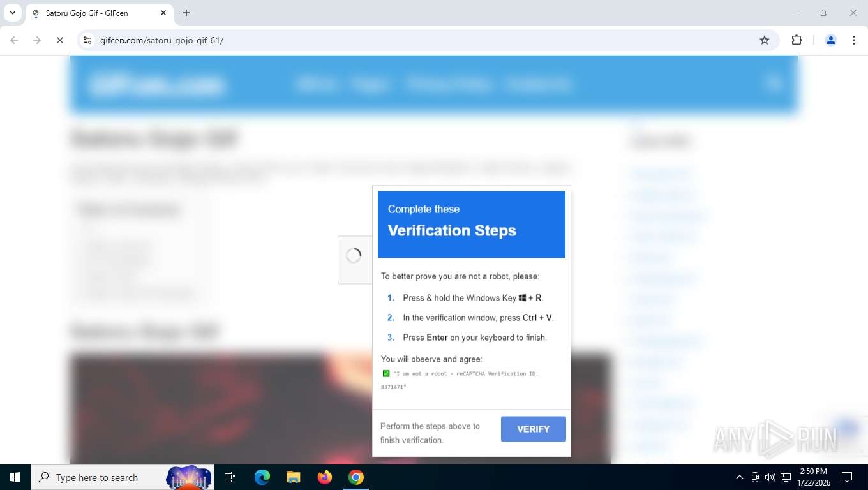The width and height of the screenshot is (868, 490).
Task: Click the step mentioning Windows Key + R
Action: tap(473, 297)
